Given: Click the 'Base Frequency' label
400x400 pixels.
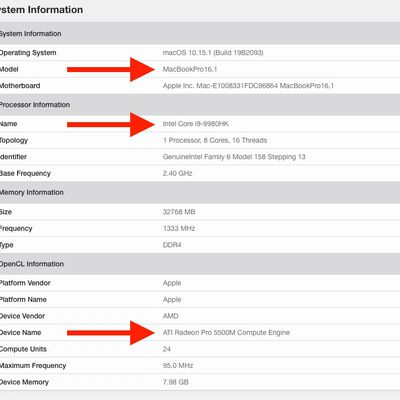Looking at the screenshot, I should click(25, 173).
